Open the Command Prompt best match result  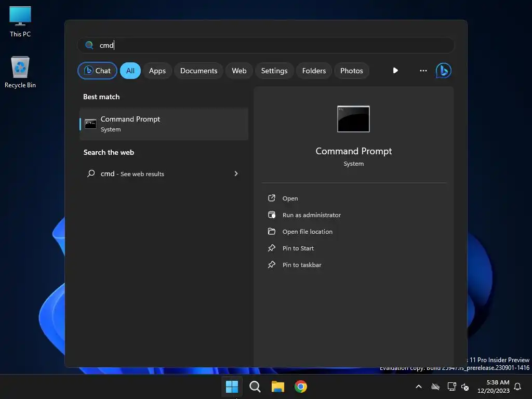click(164, 124)
